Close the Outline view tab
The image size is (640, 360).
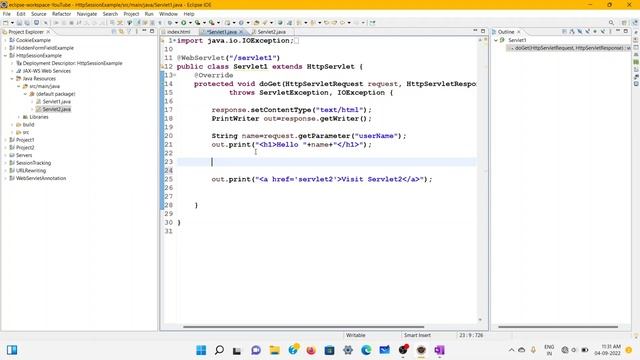coord(519,32)
